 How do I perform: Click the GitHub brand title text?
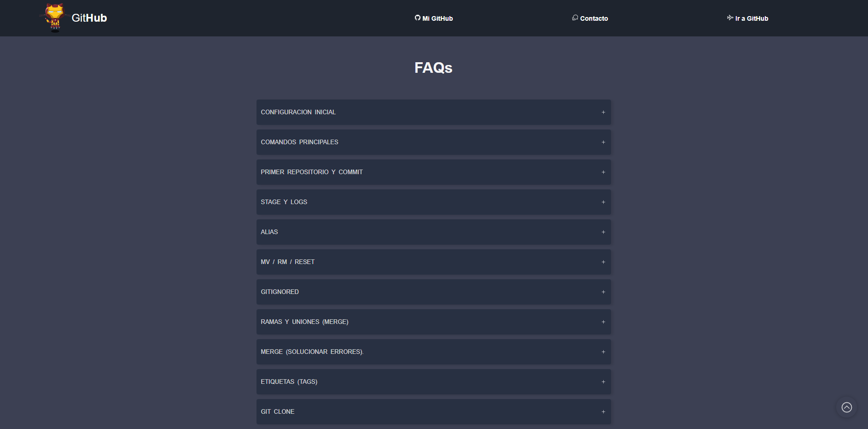(x=89, y=18)
